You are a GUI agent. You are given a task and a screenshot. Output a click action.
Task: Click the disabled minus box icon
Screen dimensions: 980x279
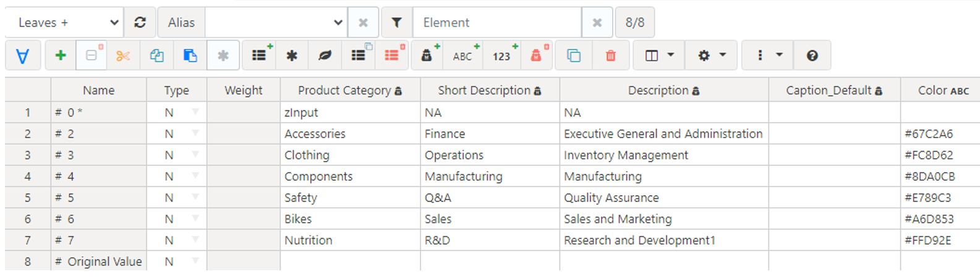pyautogui.click(x=92, y=56)
